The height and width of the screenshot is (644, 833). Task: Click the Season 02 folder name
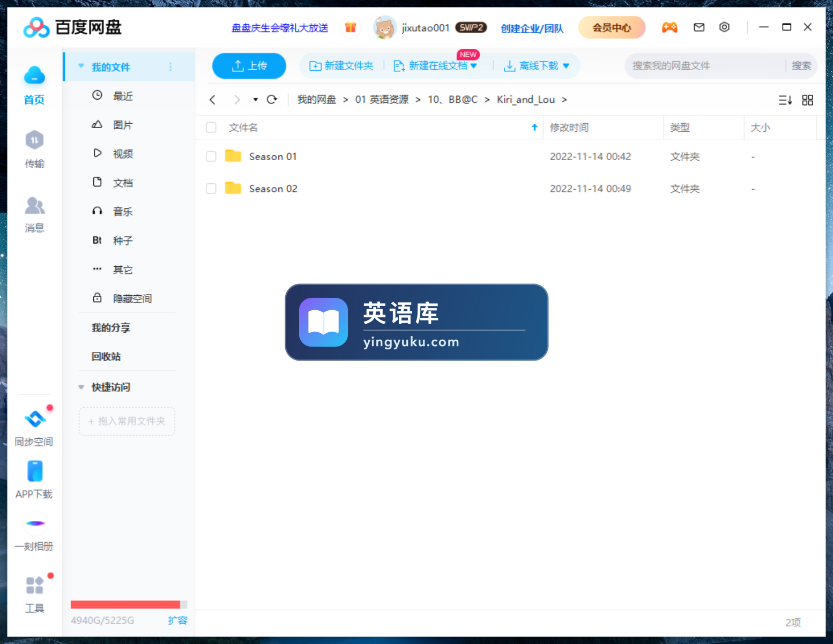[273, 189]
